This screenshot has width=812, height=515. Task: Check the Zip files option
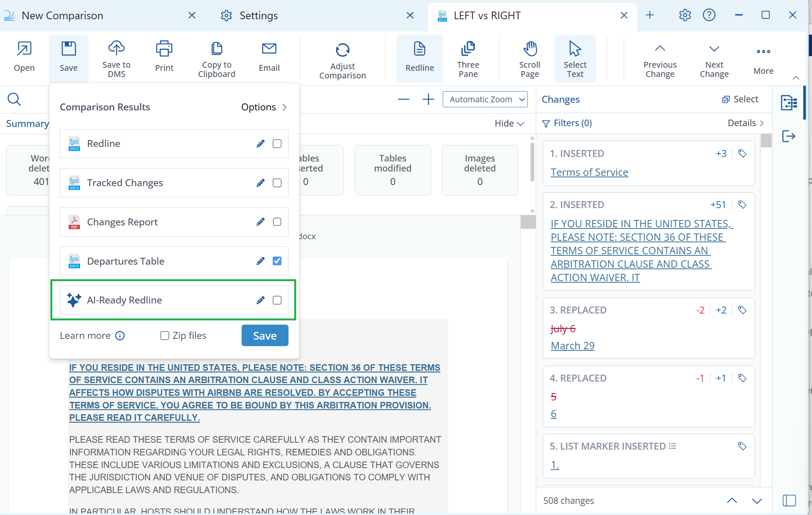point(165,335)
